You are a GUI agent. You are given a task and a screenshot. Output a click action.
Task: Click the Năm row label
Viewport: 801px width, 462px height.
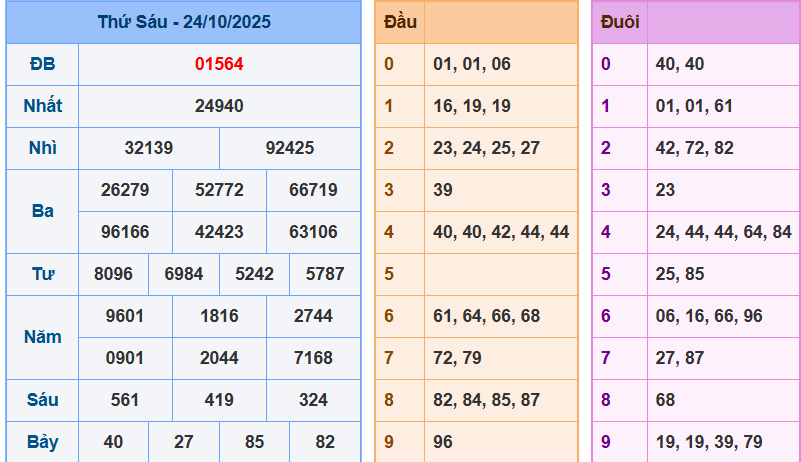(x=43, y=337)
